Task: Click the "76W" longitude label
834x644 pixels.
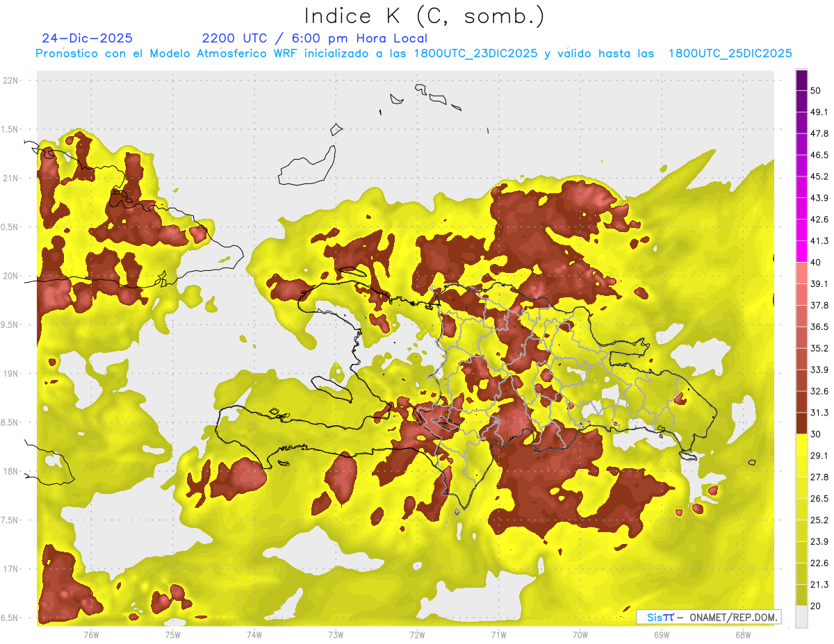Action: (x=91, y=634)
